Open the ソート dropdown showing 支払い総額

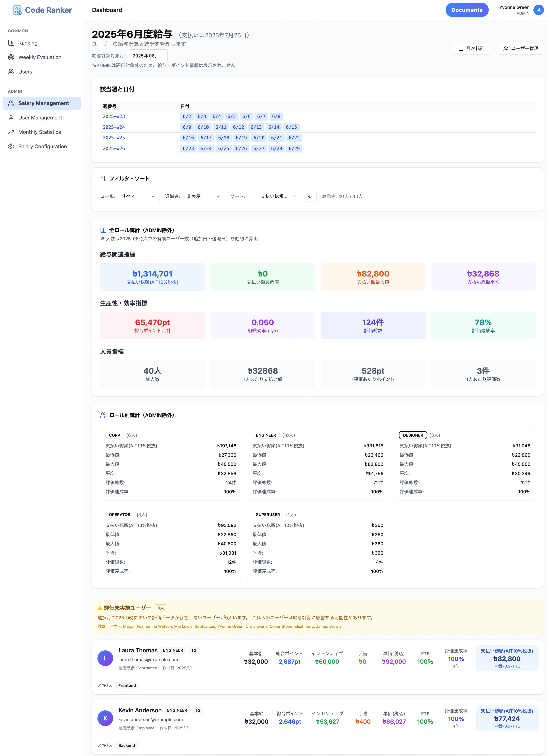click(274, 196)
